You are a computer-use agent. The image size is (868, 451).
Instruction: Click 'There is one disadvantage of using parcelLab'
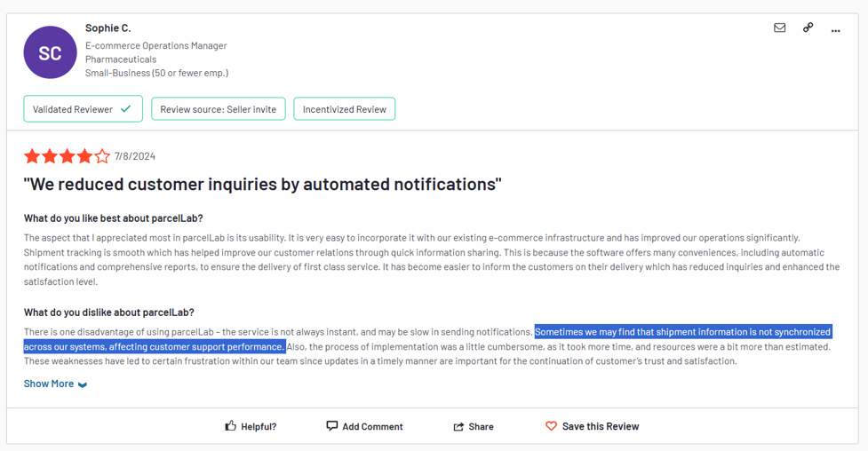coord(118,332)
